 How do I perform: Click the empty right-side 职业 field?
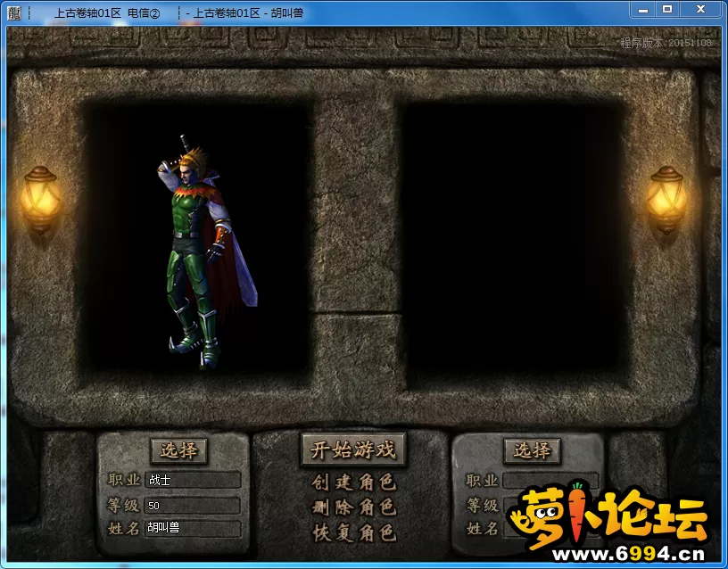tap(550, 480)
